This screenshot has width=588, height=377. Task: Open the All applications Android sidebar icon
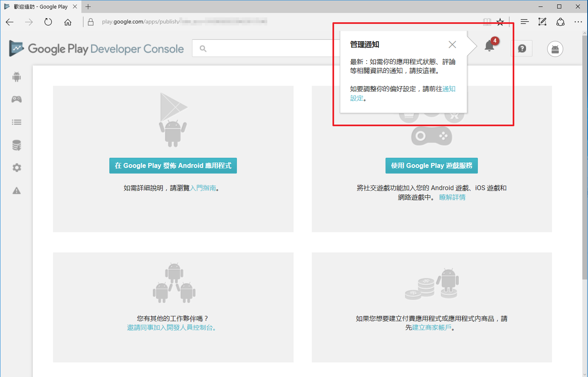[17, 76]
